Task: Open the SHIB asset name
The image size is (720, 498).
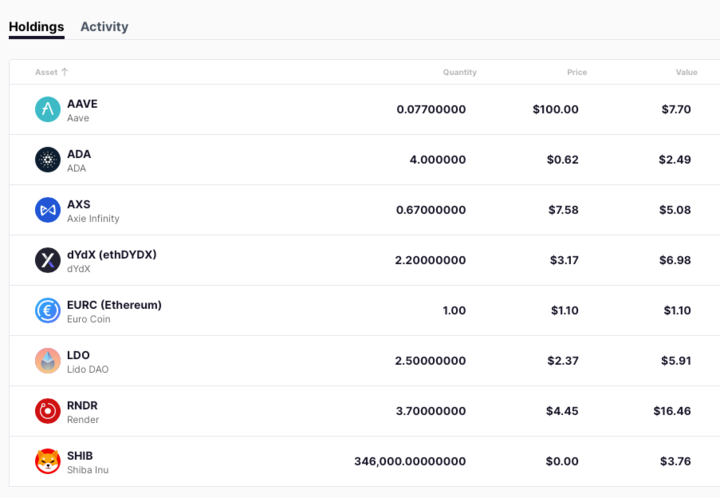Action: coord(80,456)
